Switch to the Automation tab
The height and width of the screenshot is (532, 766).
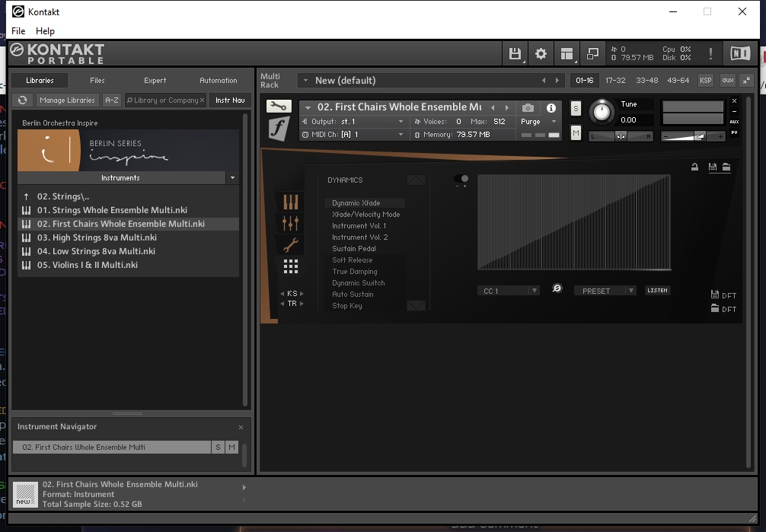click(219, 80)
